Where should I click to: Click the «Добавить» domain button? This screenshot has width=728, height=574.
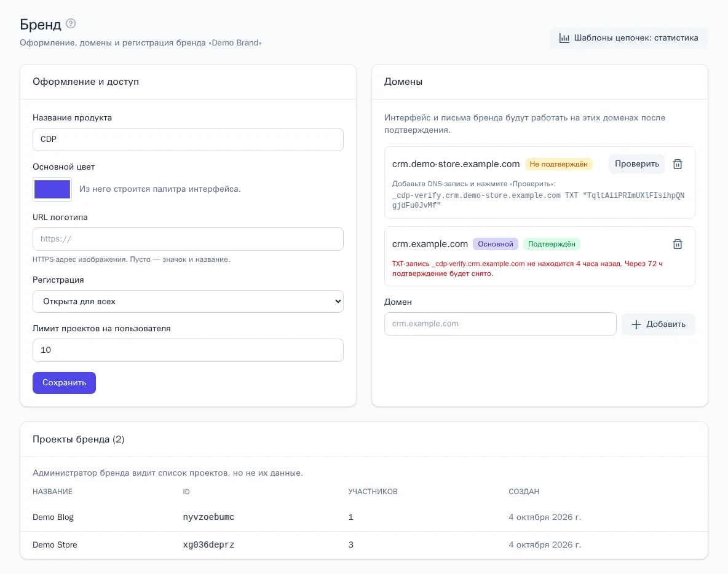pyautogui.click(x=659, y=324)
